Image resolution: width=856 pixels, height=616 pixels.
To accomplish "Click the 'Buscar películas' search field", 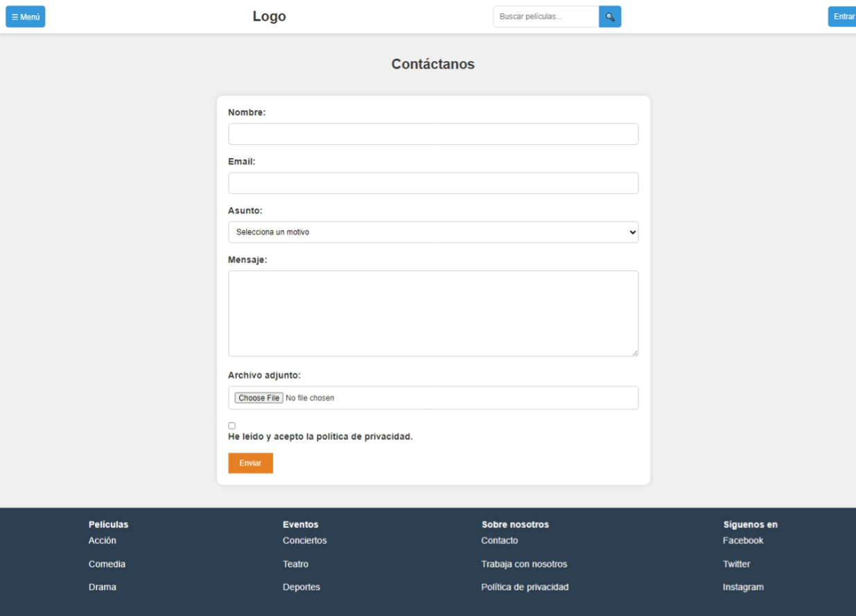I will click(x=545, y=16).
